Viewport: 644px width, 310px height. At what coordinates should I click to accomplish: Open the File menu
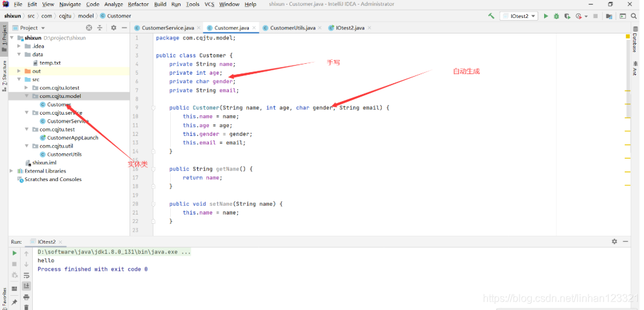[x=18, y=4]
